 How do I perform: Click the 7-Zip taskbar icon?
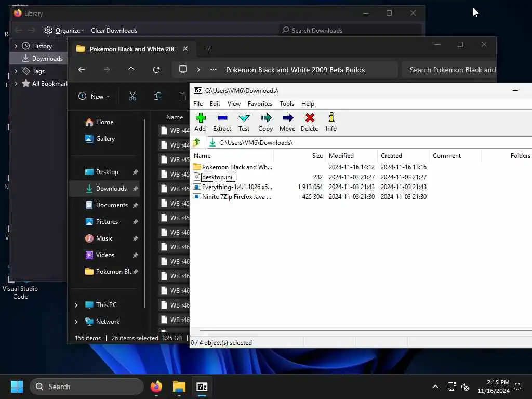tap(202, 387)
